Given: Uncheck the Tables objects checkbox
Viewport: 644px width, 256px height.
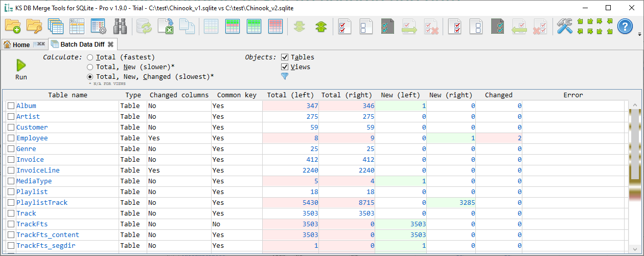Looking at the screenshot, I should 285,57.
